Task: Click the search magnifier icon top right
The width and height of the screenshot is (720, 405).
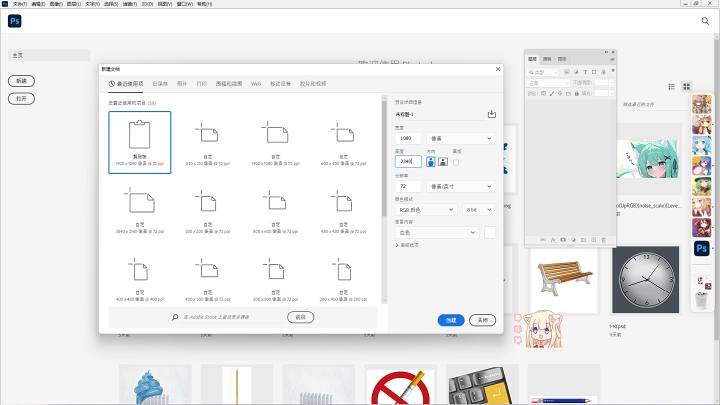Action: tap(705, 21)
